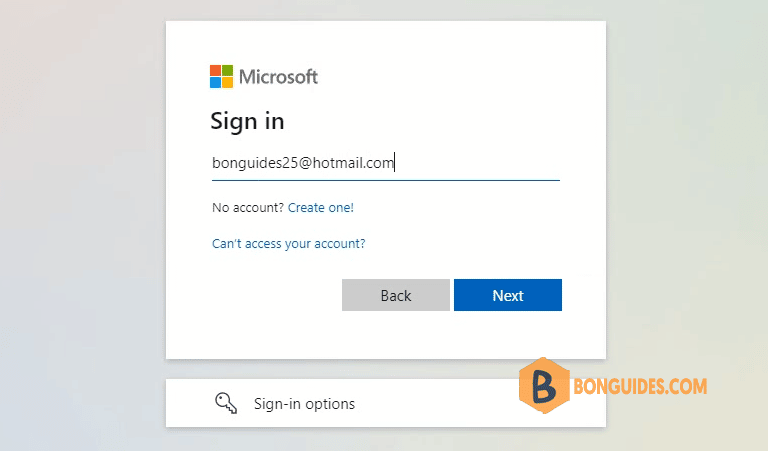
Task: Click the orange hexagon B logo
Action: 544,385
